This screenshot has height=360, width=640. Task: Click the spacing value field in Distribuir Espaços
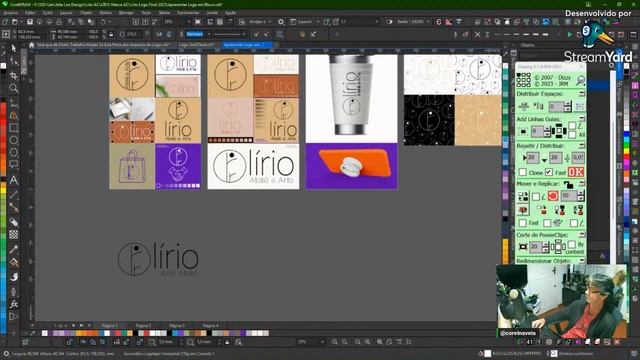[556, 107]
